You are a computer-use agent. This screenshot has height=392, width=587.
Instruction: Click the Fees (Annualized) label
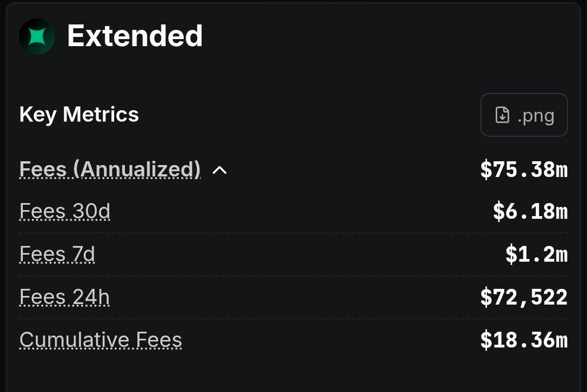pyautogui.click(x=110, y=169)
